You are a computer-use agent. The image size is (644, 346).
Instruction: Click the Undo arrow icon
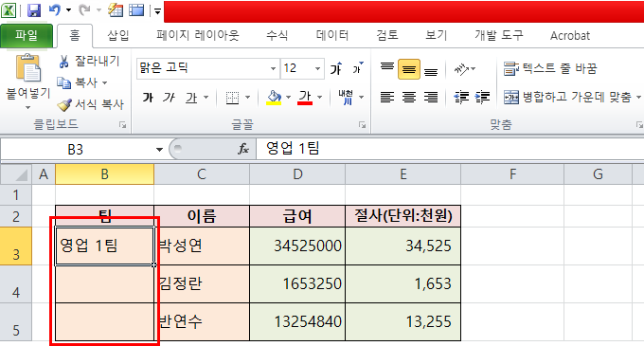pyautogui.click(x=55, y=9)
